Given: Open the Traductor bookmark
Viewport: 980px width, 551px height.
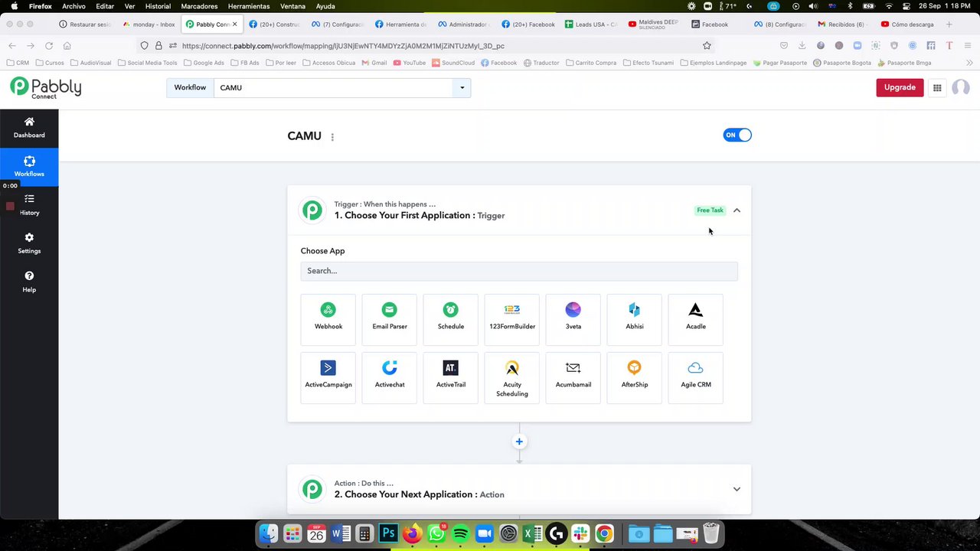Looking at the screenshot, I should [x=541, y=63].
